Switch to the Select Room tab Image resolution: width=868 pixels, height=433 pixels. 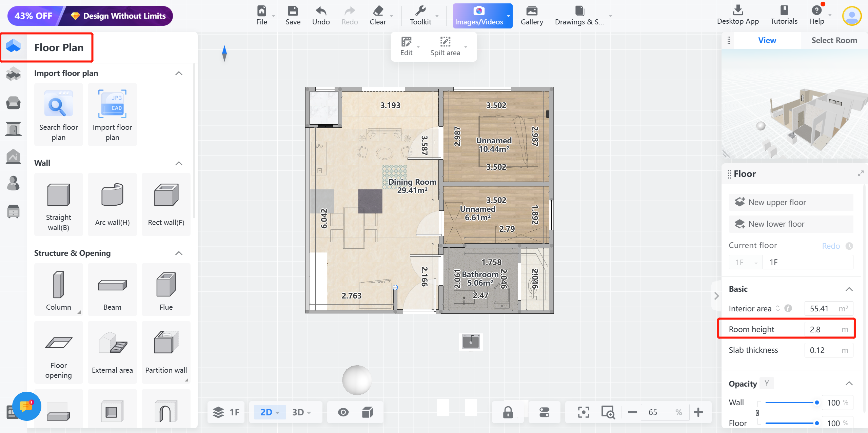(x=834, y=40)
